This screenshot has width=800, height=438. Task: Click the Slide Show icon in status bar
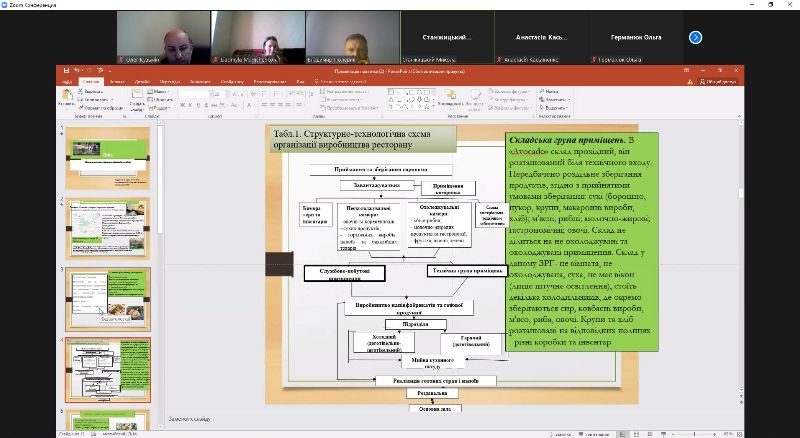(x=663, y=434)
